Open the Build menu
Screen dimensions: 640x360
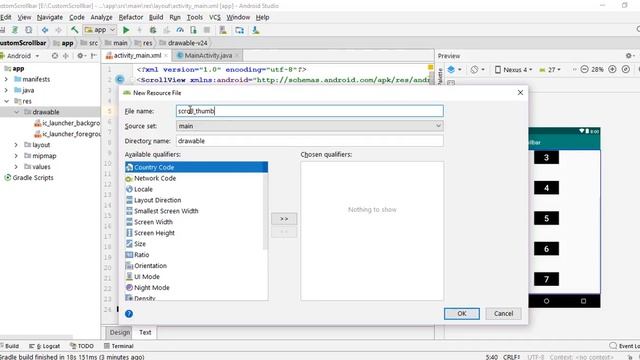156,17
